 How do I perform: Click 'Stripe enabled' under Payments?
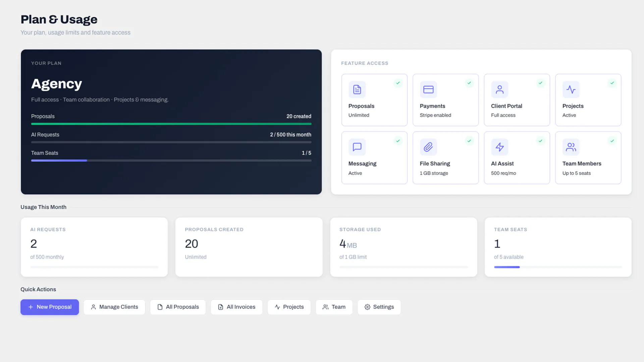(x=435, y=115)
